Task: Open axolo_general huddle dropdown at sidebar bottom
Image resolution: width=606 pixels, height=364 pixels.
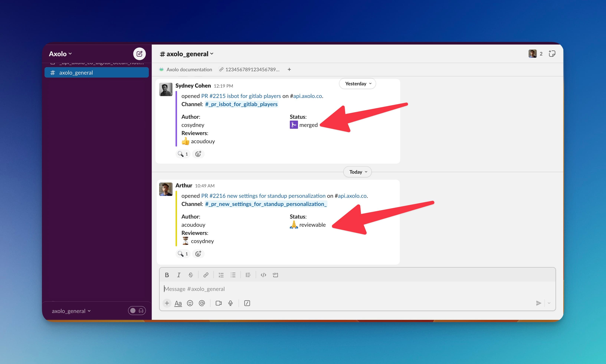Action: [x=71, y=311]
